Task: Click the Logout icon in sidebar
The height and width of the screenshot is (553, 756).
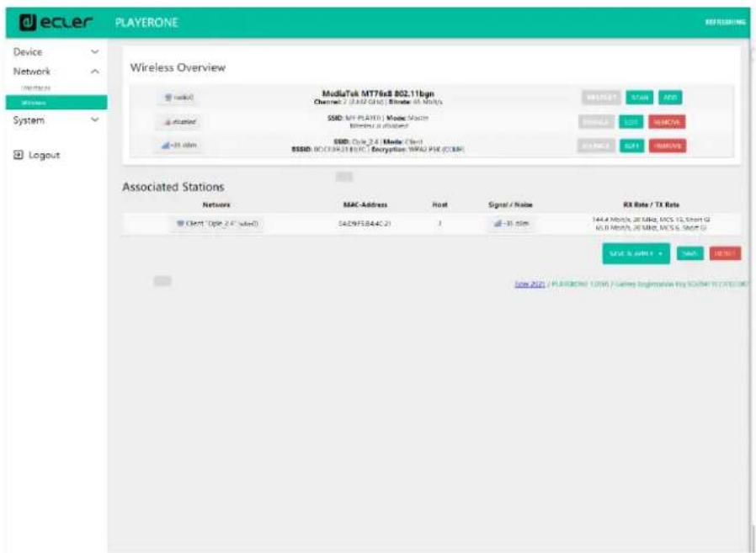Action: [x=19, y=155]
